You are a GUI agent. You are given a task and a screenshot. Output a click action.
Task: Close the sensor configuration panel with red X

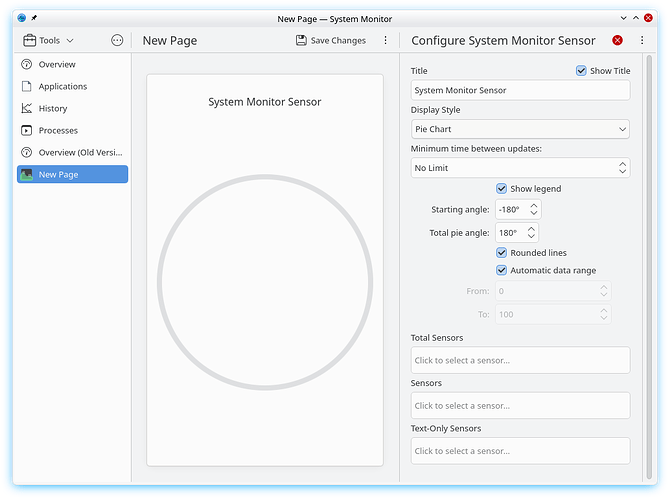(617, 41)
